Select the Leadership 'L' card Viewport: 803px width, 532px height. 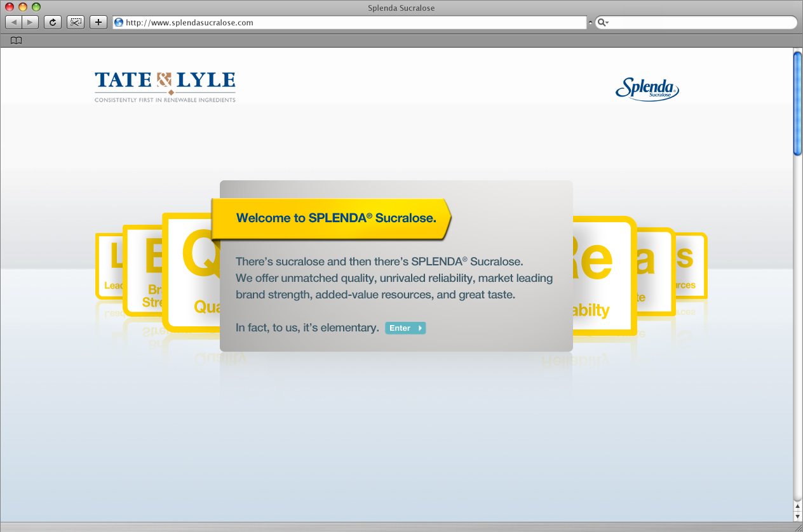click(x=109, y=265)
